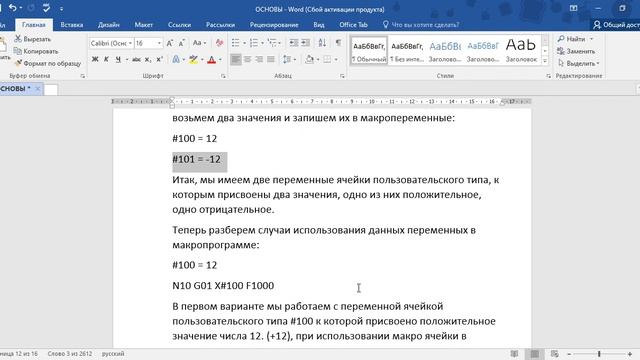Viewport: 640px width, 360px height.
Task: Zoom in with the plus button
Action: point(630,354)
